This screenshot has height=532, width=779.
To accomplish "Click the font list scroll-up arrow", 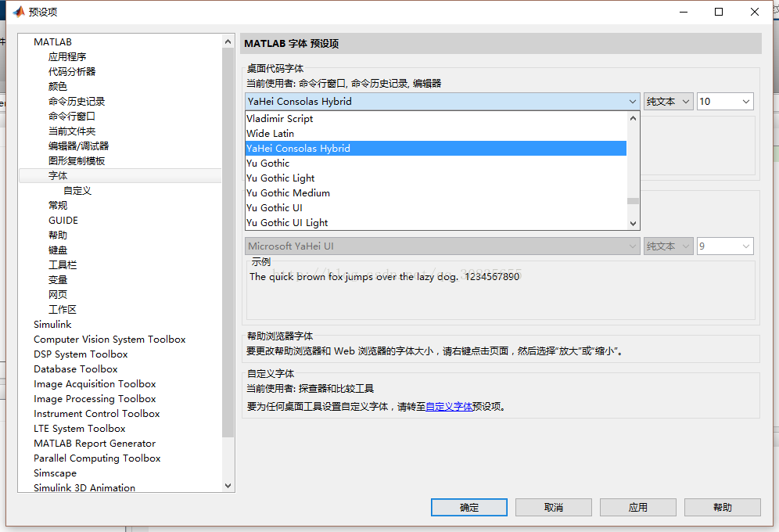I will 633,118.
